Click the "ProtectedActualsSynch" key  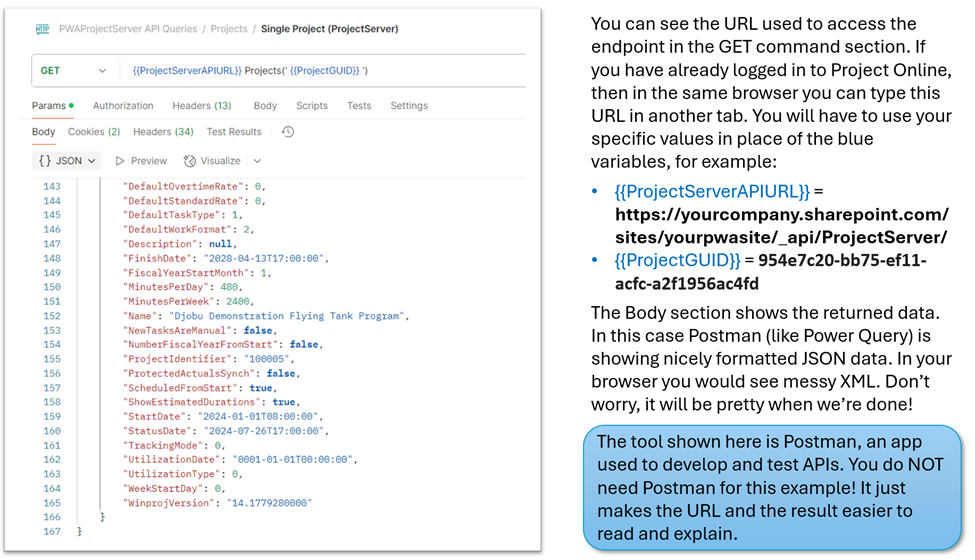coord(189,374)
